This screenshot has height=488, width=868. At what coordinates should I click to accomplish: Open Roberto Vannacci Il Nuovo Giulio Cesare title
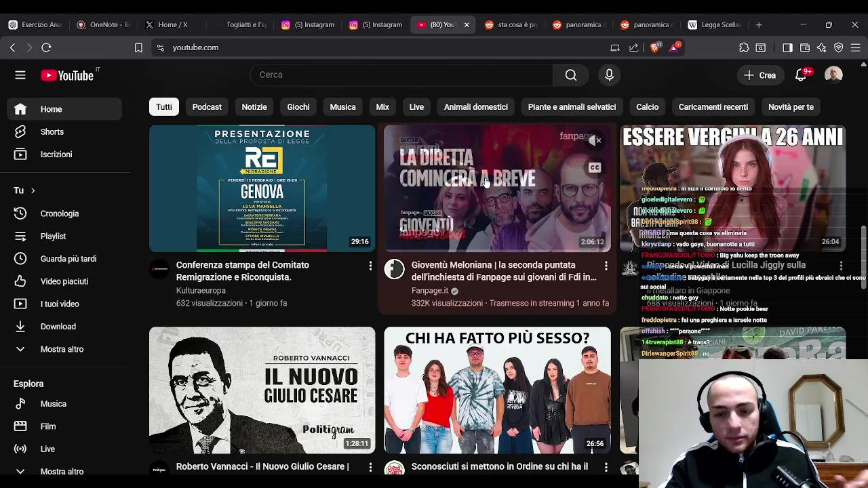262,466
